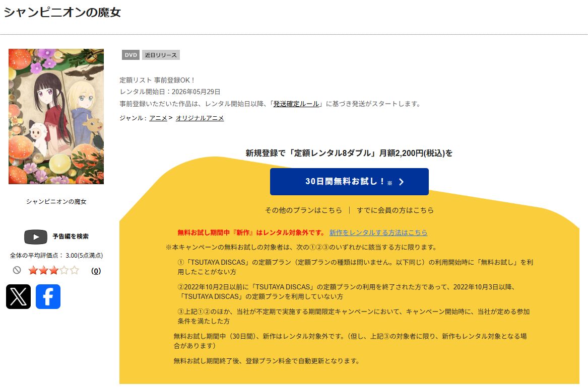Image resolution: width=588 pixels, height=391 pixels.
Task: Click the YouTube play icon for trailer search
Action: tap(35, 237)
